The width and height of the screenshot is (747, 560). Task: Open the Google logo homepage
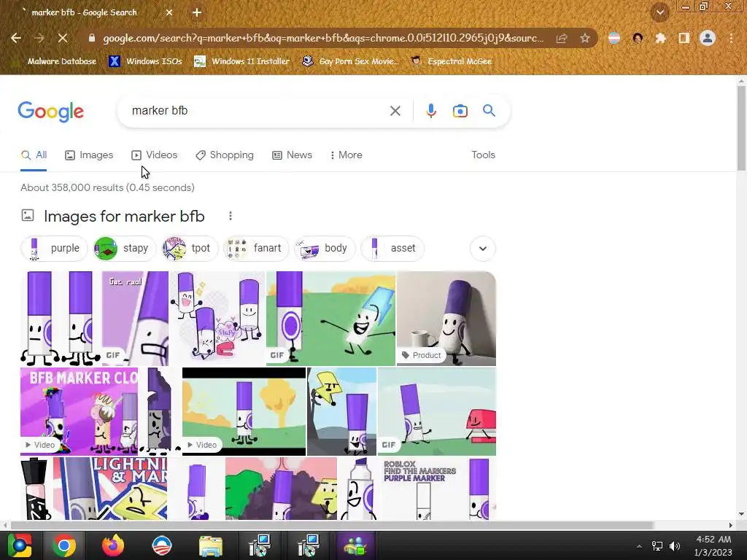(x=50, y=112)
